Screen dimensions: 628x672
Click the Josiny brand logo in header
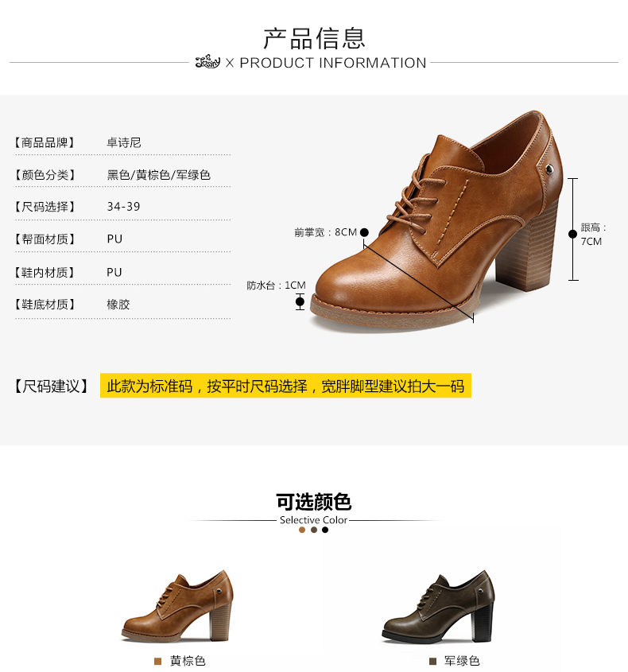(207, 62)
